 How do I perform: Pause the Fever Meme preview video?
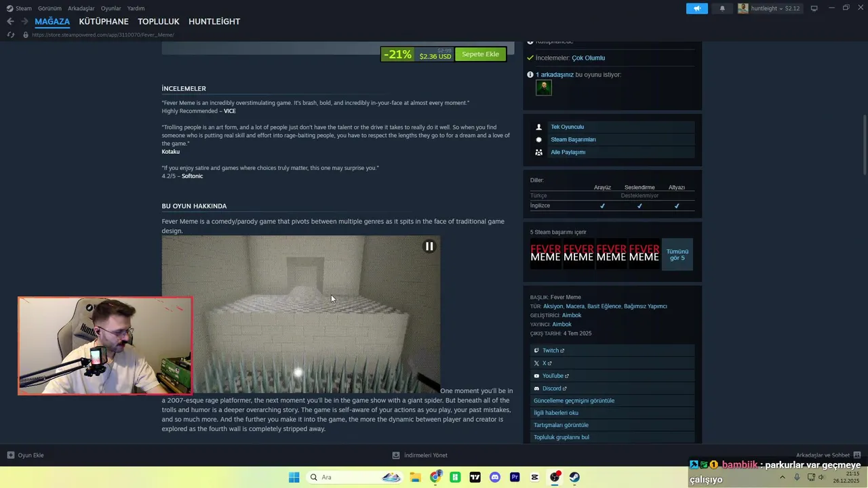pos(429,246)
